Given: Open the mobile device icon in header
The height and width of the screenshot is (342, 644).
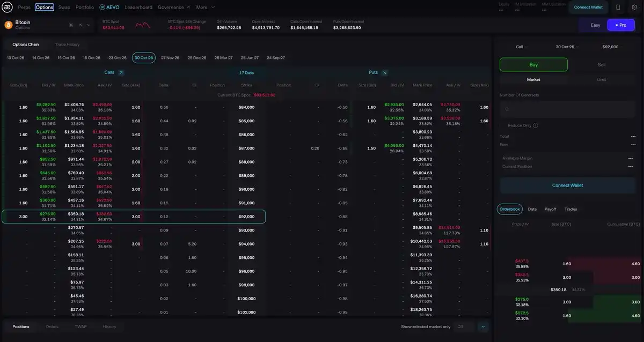Looking at the screenshot, I should click(618, 8).
